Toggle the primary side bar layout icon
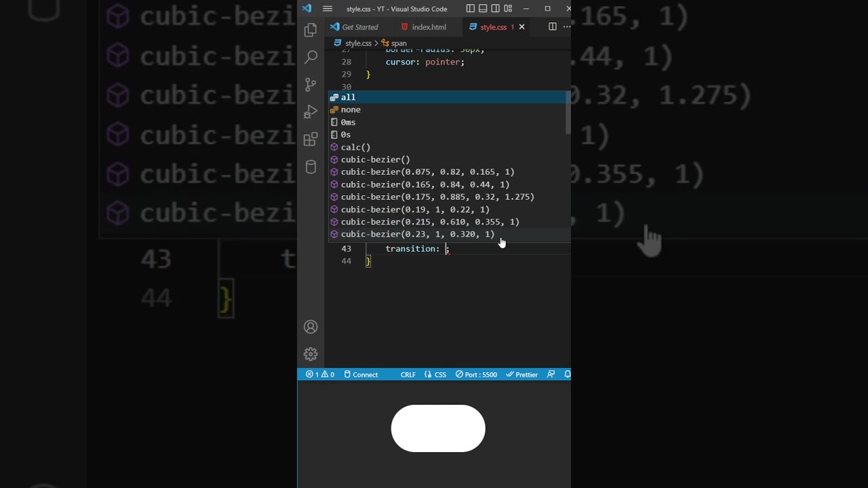Image resolution: width=868 pixels, height=488 pixels. click(x=471, y=9)
